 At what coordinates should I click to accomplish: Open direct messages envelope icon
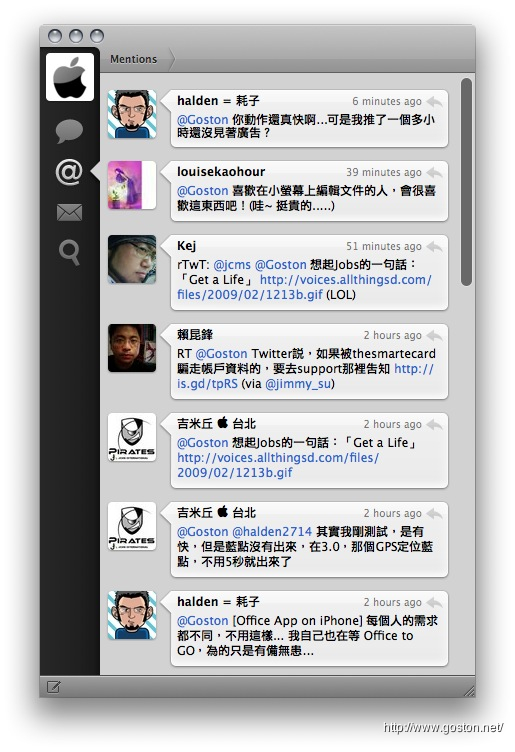(x=70, y=212)
